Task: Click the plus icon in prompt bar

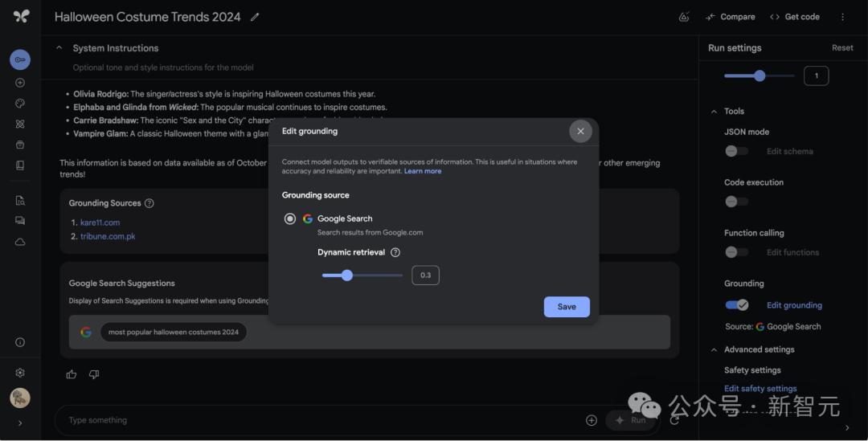Action: 592,420
